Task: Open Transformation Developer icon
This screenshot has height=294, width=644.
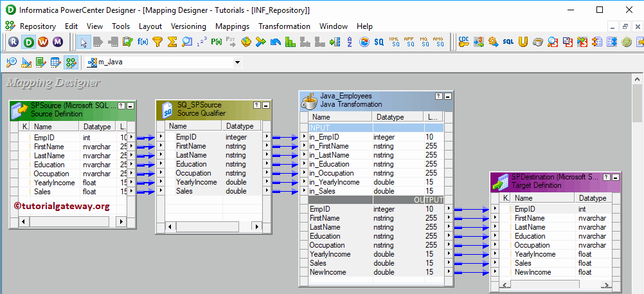Action: pos(41,62)
